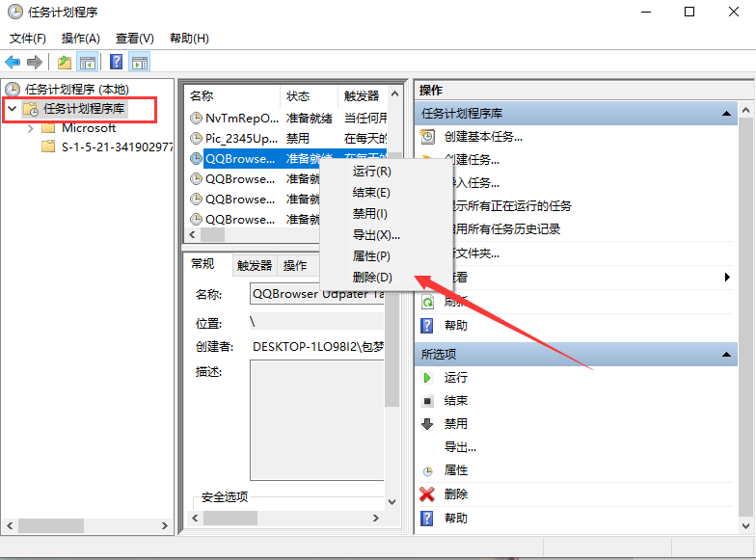This screenshot has width=756, height=560.
Task: Select Delete (D) in the context menu
Action: pyautogui.click(x=372, y=278)
